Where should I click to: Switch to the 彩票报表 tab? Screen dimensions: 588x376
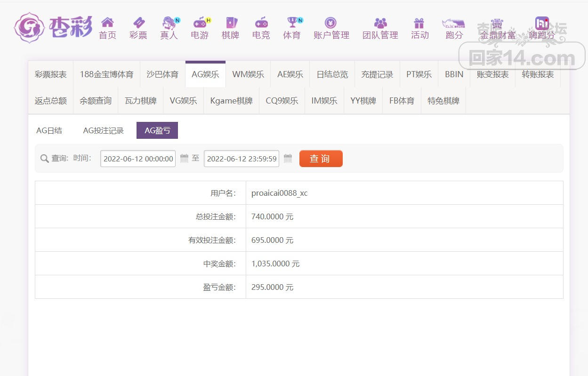[x=51, y=74]
